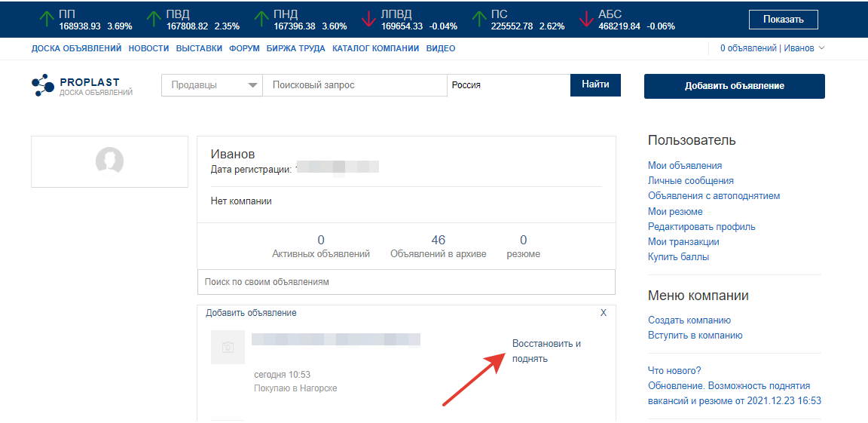Click Купить баллы link

(x=679, y=257)
